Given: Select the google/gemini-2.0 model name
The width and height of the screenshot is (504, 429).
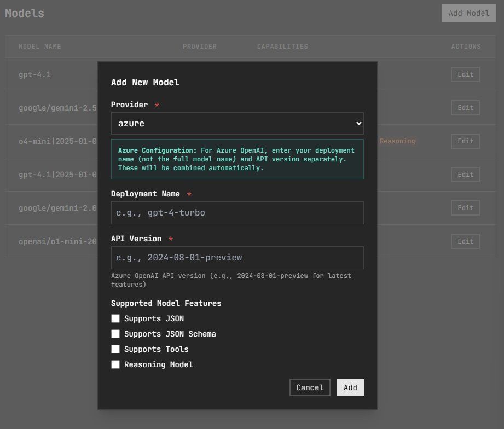Looking at the screenshot, I should (58, 208).
